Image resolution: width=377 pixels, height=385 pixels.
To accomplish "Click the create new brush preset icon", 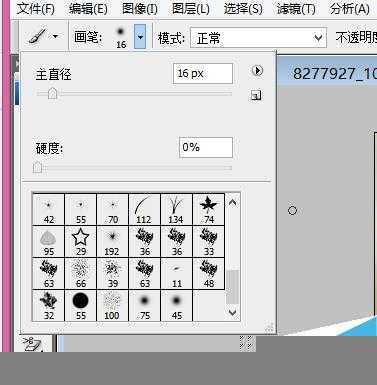I will click(256, 96).
